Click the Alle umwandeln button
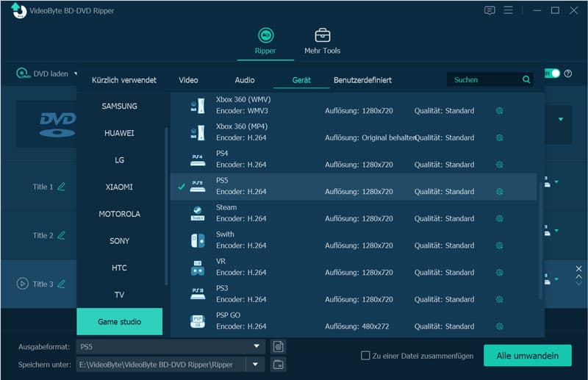This screenshot has height=380, width=588. (527, 355)
